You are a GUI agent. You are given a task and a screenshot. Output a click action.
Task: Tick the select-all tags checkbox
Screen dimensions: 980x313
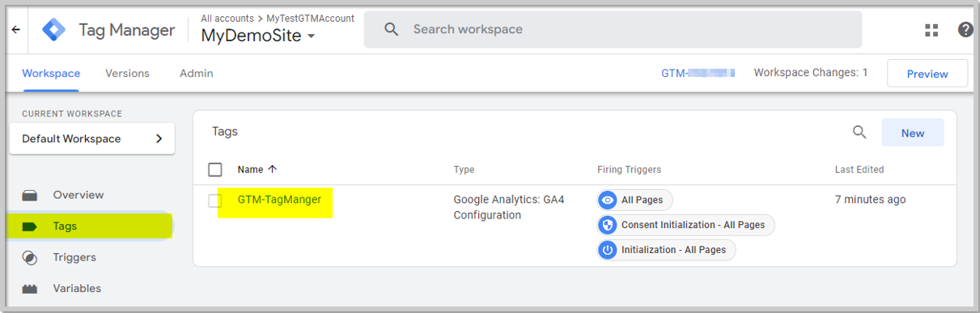215,170
